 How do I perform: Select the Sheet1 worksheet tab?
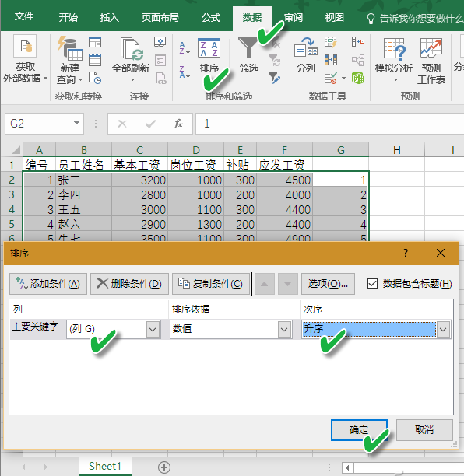(105, 466)
